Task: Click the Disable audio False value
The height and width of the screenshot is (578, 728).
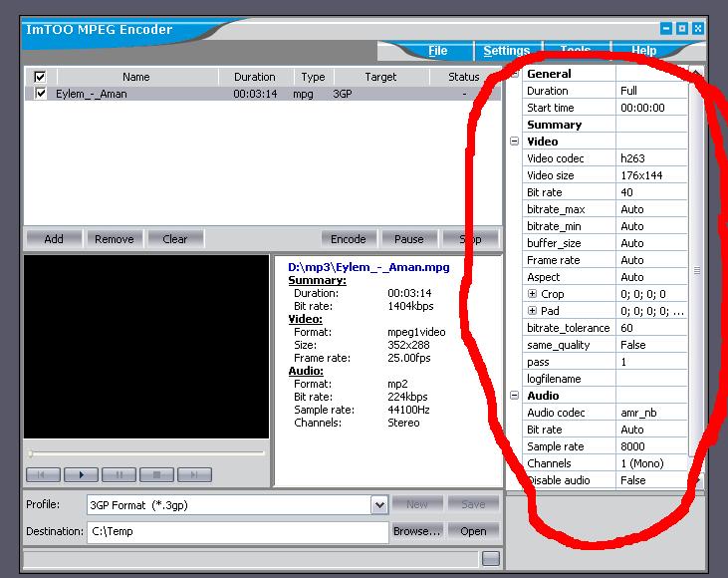Action: pos(651,480)
